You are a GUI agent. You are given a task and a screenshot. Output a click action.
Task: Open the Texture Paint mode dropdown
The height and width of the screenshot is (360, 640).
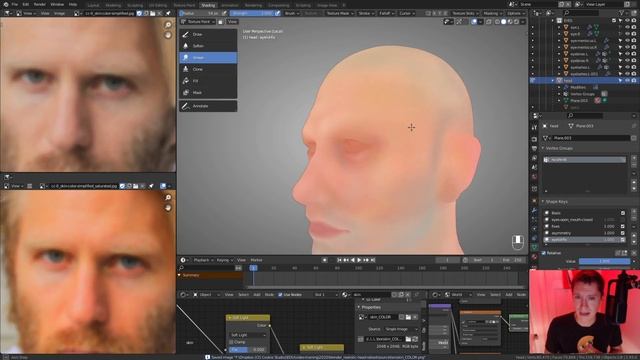pyautogui.click(x=198, y=22)
